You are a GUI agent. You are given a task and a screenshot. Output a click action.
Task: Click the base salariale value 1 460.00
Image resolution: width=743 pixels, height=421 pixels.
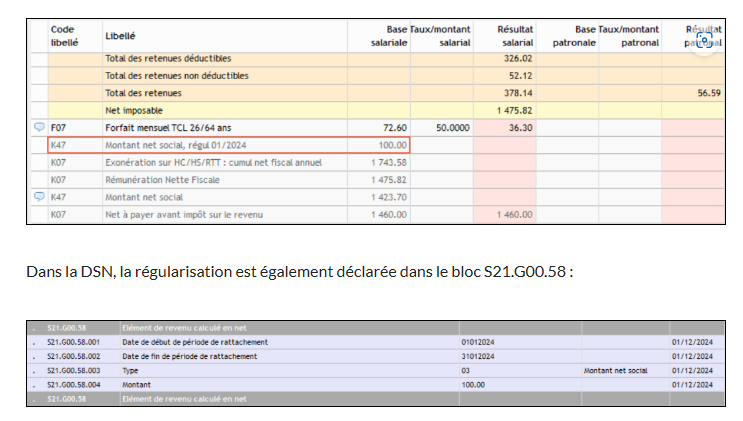(389, 215)
